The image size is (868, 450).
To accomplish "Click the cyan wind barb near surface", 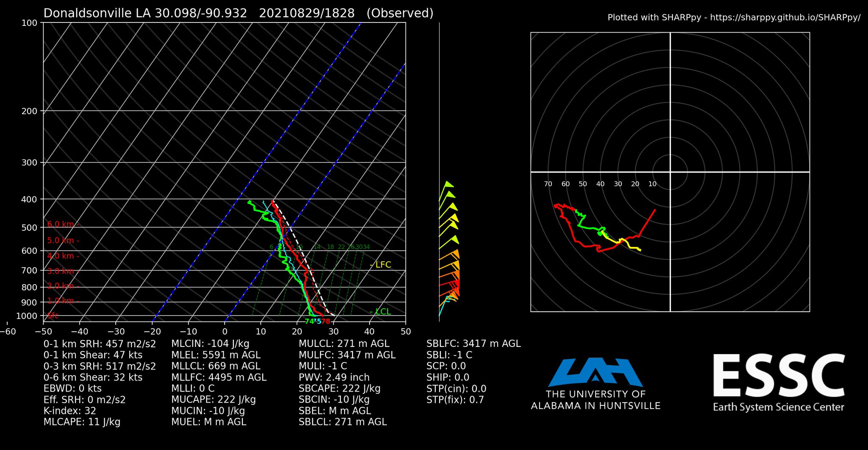I will 446,304.
